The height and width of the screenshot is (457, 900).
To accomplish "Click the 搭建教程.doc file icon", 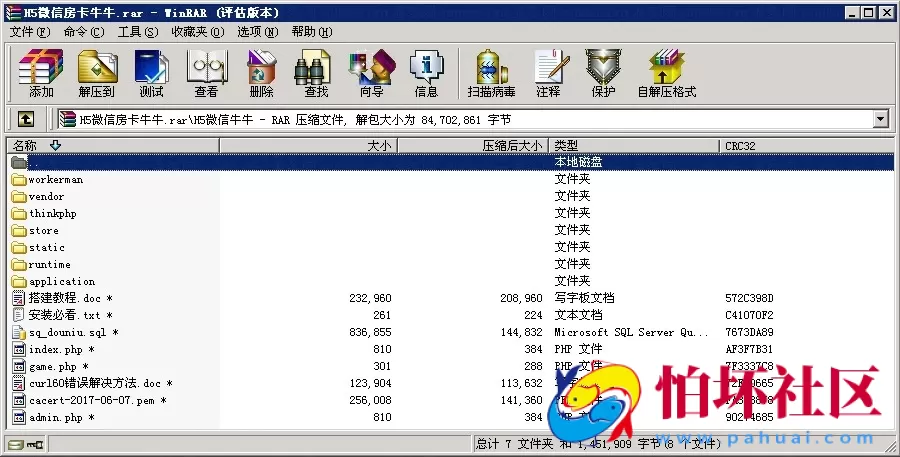I will pos(20,298).
